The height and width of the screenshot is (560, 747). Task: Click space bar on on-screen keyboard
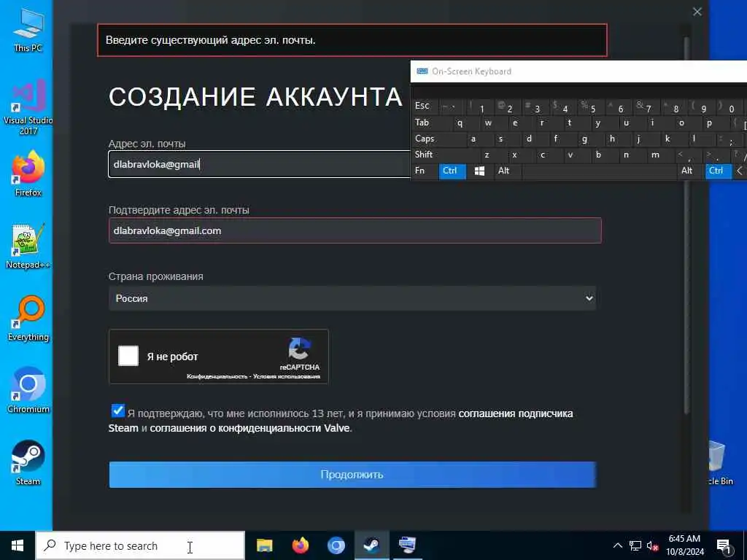click(x=600, y=171)
